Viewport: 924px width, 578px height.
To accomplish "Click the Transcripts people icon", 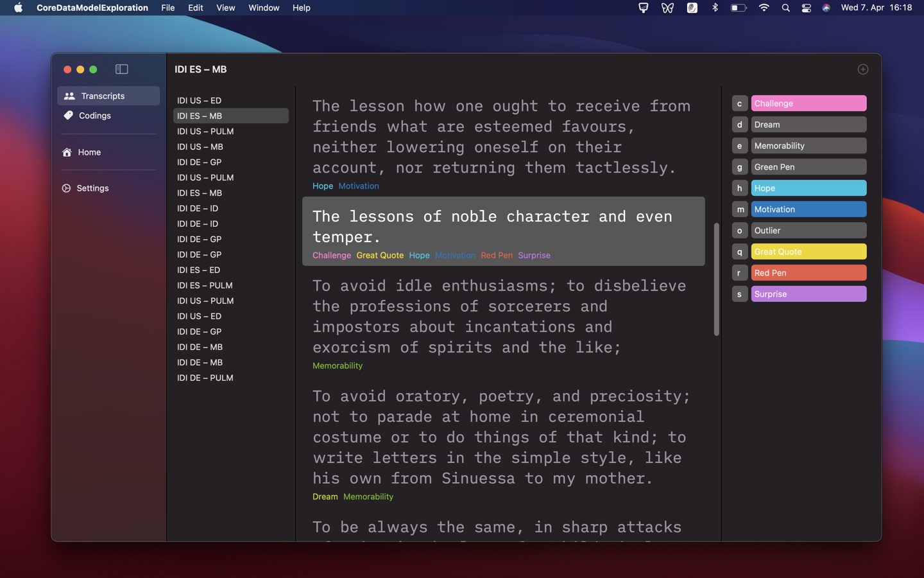I will 69,96.
